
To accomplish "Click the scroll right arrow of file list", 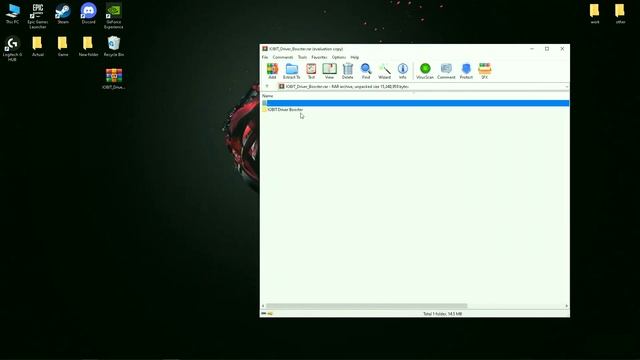I will [567, 306].
